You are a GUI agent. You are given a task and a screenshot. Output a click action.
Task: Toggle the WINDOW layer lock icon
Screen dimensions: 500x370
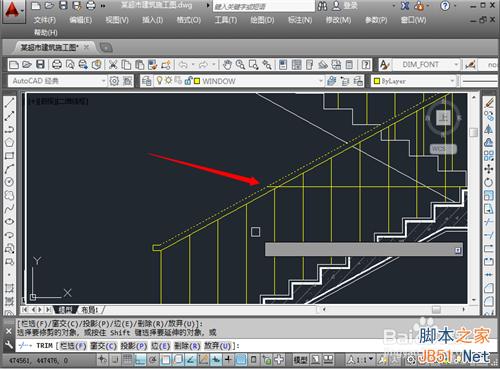(188, 81)
